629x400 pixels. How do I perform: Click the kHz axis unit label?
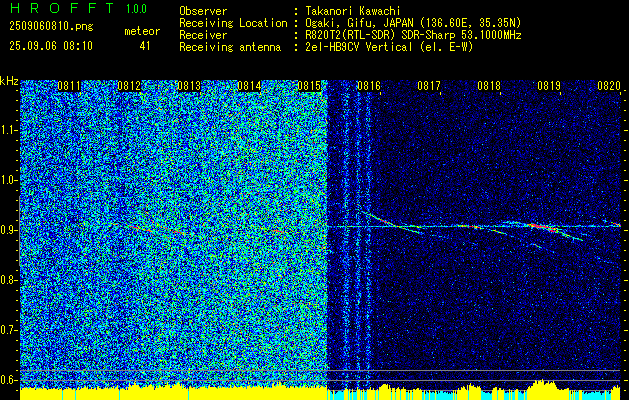pos(9,81)
